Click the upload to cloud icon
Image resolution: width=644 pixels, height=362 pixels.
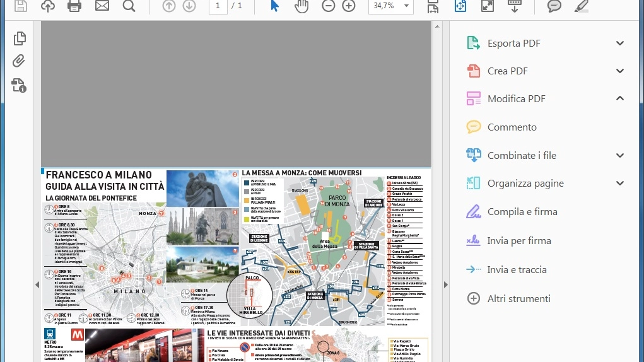48,6
